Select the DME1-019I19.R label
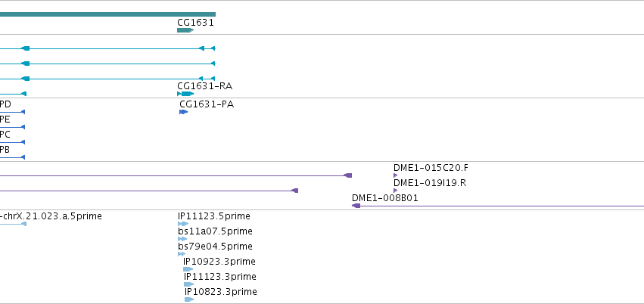The image size is (644, 304). [430, 183]
